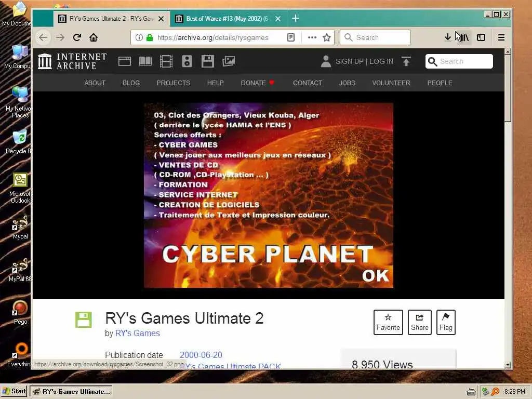532x399 pixels.
Task: Open the Windows Start button
Action: tap(14, 391)
